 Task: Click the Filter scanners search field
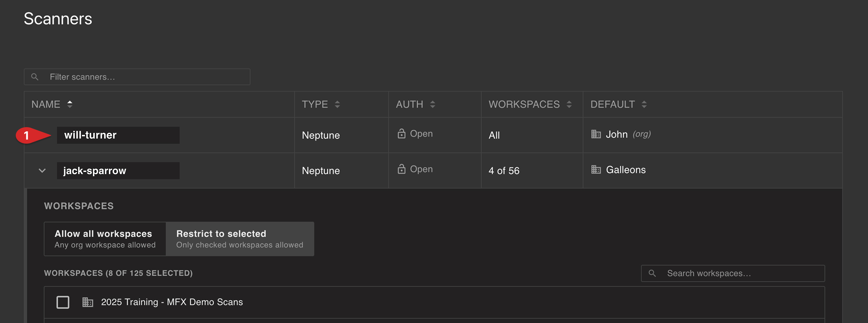click(137, 77)
